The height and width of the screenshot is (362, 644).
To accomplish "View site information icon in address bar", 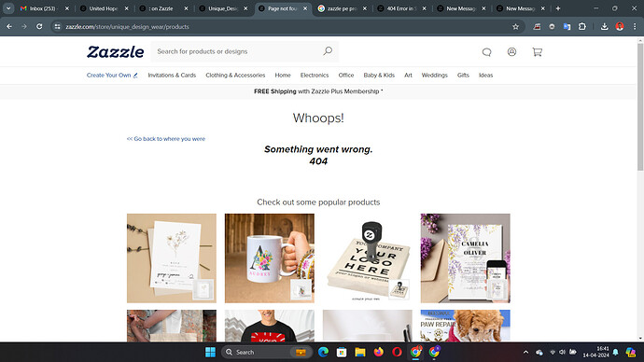I will pos(58,27).
